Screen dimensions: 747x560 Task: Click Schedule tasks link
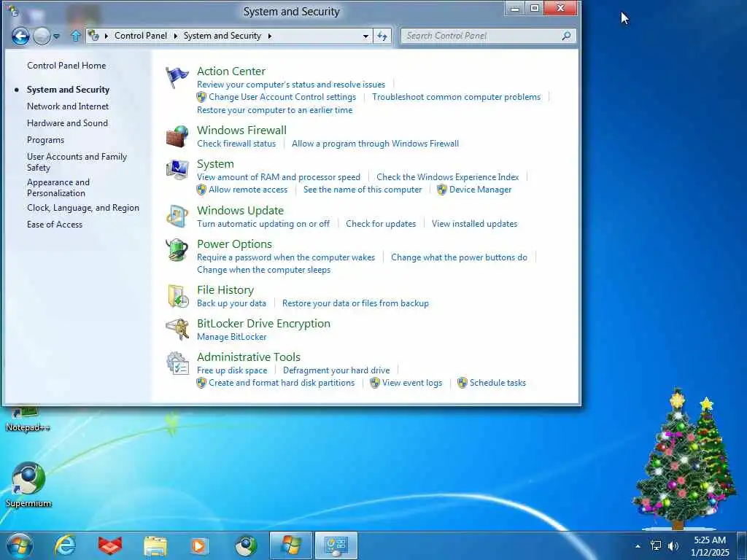(x=498, y=383)
